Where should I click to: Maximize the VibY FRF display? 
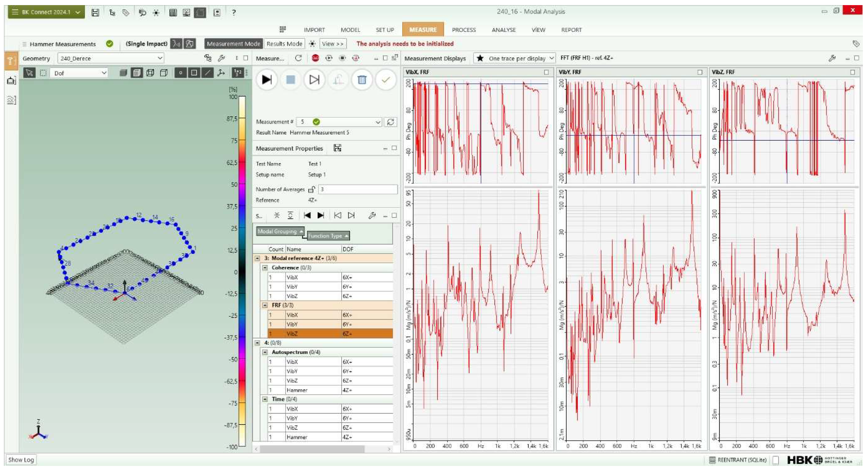[x=700, y=72]
